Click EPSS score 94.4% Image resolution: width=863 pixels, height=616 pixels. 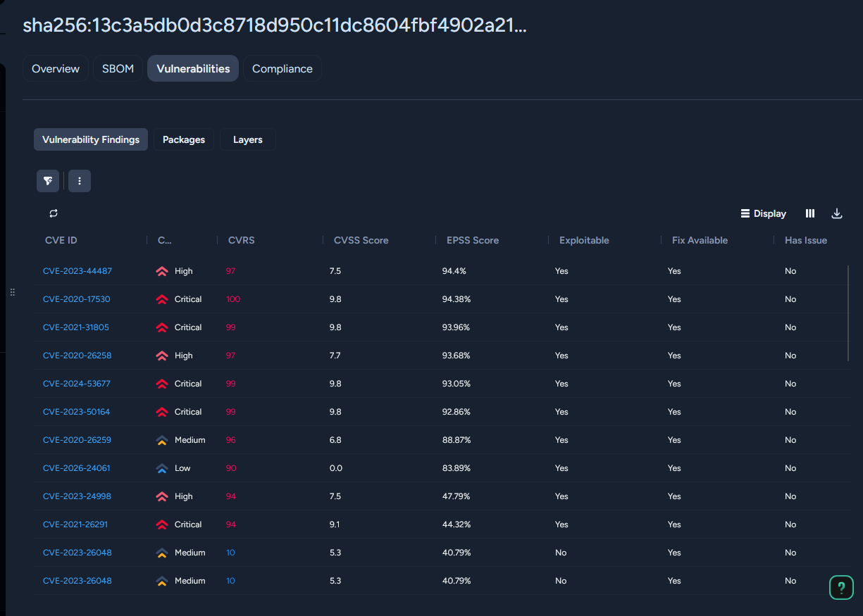[454, 271]
